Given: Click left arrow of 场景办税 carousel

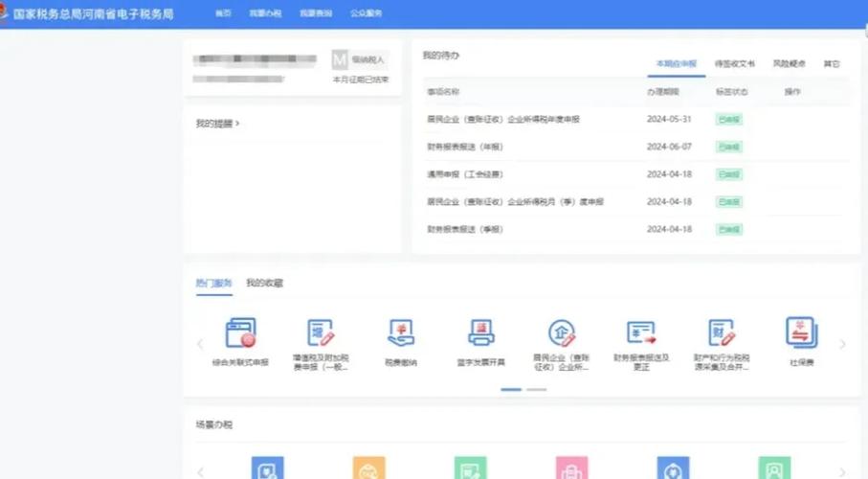Looking at the screenshot, I should click(x=200, y=471).
